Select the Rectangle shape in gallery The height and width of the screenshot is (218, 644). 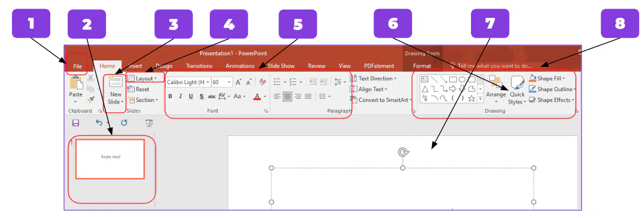click(453, 79)
